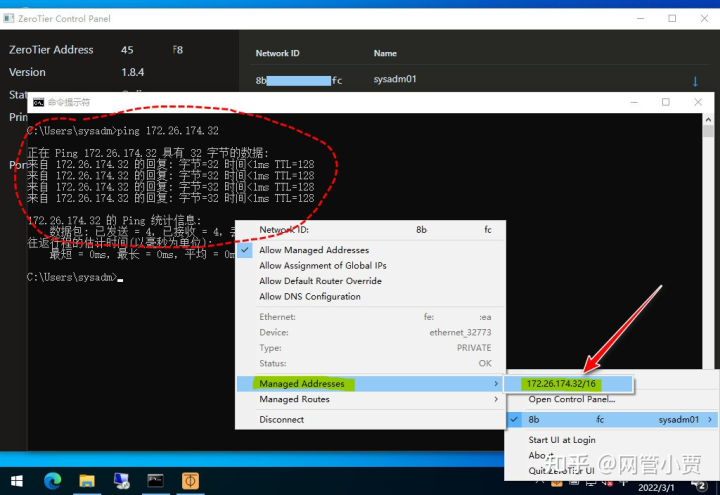Select the sysadm01 network name
Screen dimensions: 720x495
tap(395, 79)
